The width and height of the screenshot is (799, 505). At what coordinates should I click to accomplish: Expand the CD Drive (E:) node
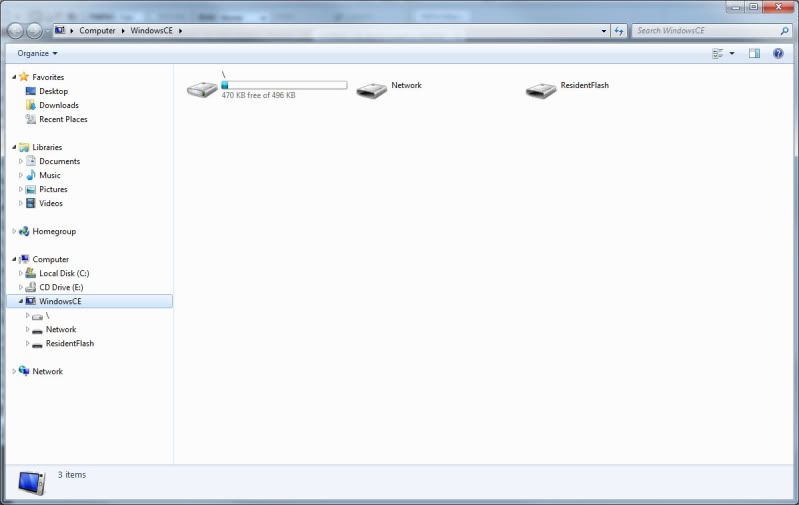(x=21, y=287)
